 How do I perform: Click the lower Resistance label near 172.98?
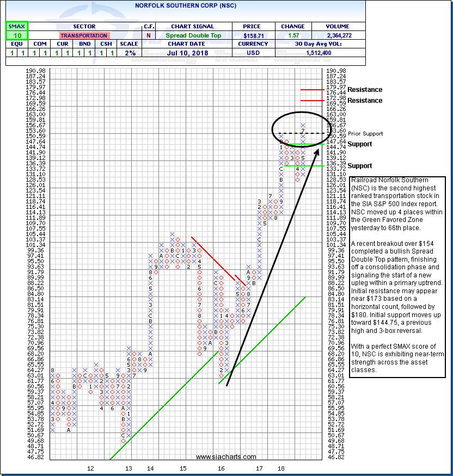pos(365,101)
